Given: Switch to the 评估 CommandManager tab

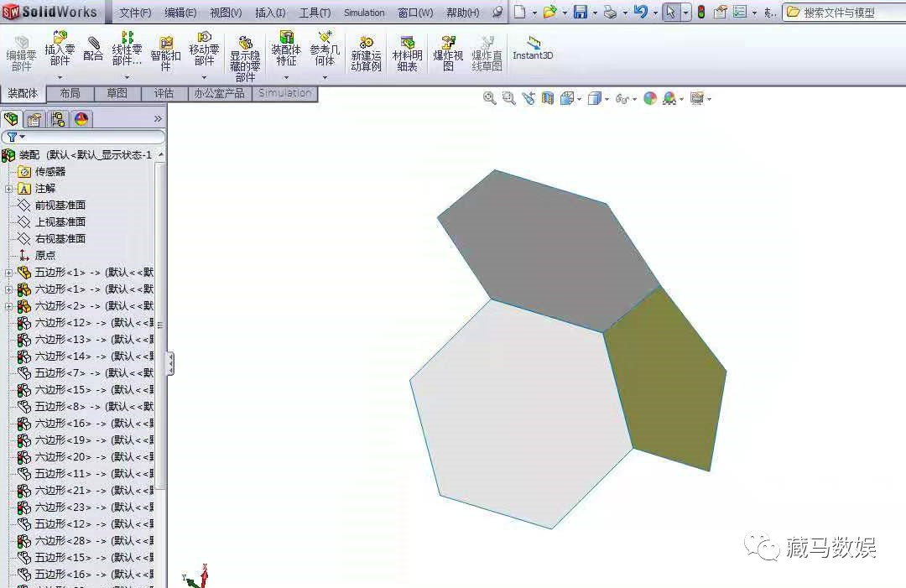Looking at the screenshot, I should click(164, 94).
